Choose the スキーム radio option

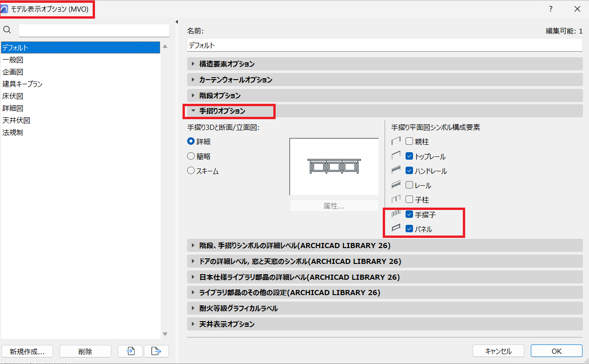click(191, 171)
